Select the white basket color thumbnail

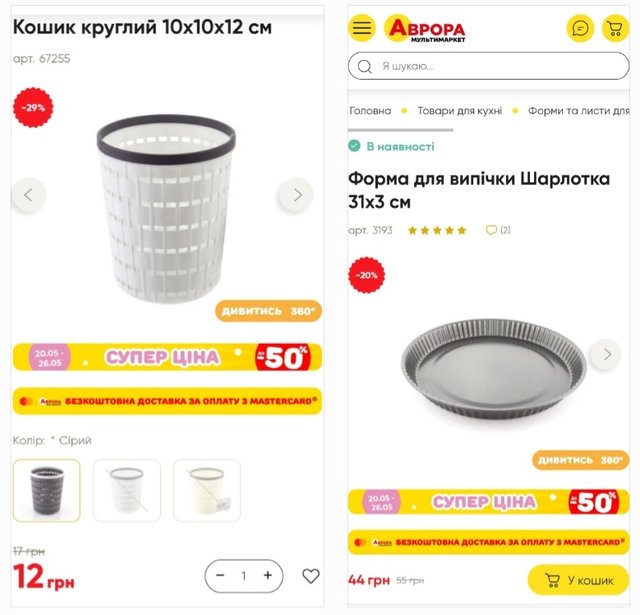click(x=127, y=491)
